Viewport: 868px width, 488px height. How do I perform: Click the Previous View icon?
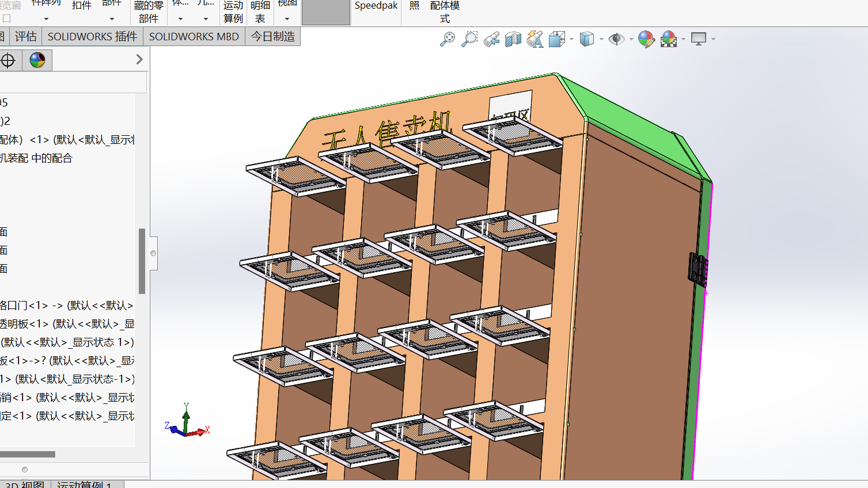click(491, 39)
